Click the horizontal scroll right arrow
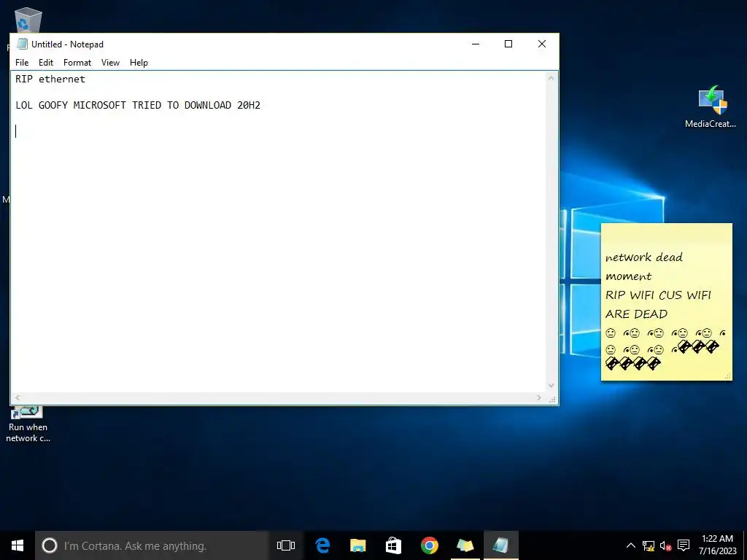This screenshot has width=747, height=560. 539,397
